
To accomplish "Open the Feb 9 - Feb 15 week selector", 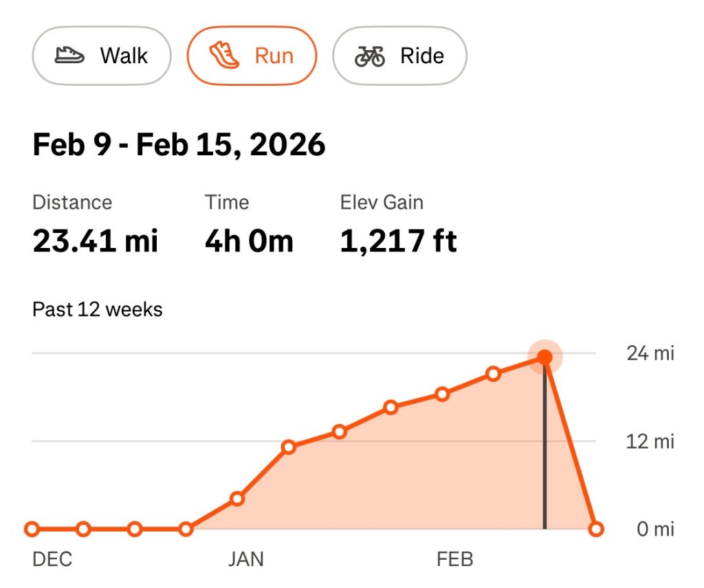I will [179, 144].
